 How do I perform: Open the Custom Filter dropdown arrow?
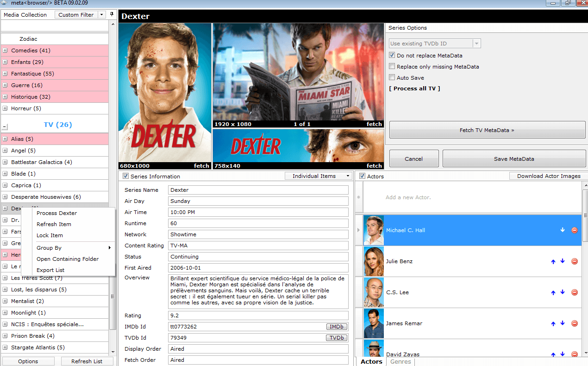(x=102, y=15)
